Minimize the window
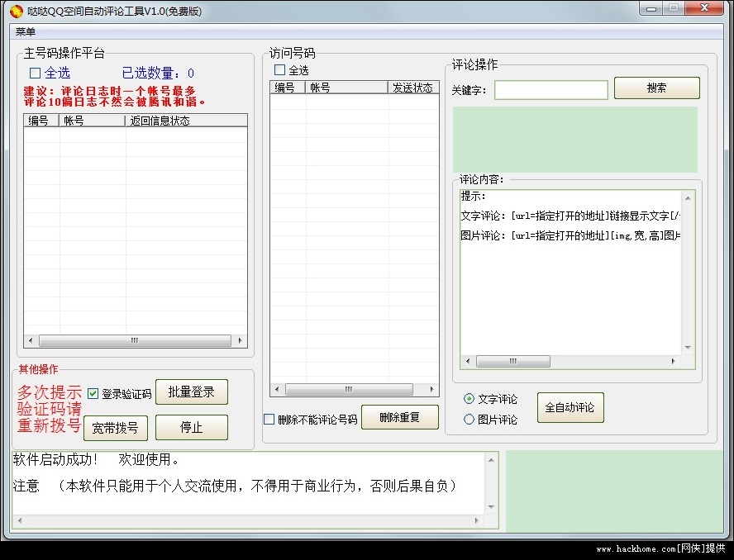Viewport: 734px width, 560px height. [651, 8]
